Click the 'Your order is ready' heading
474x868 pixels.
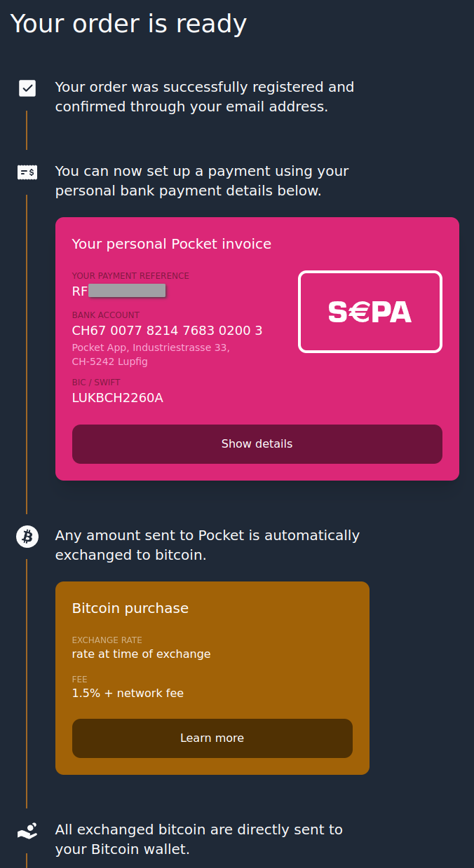(x=128, y=23)
